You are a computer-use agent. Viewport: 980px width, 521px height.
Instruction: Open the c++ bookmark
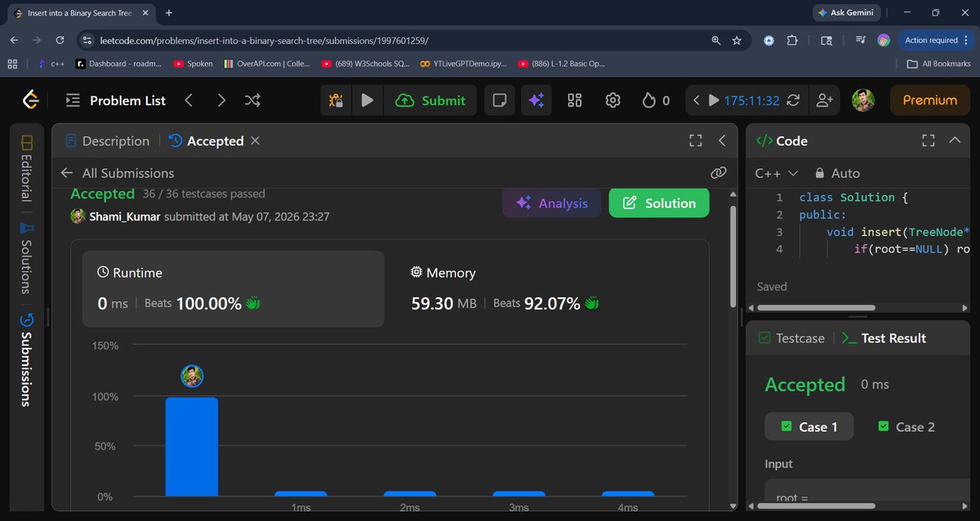click(x=51, y=64)
